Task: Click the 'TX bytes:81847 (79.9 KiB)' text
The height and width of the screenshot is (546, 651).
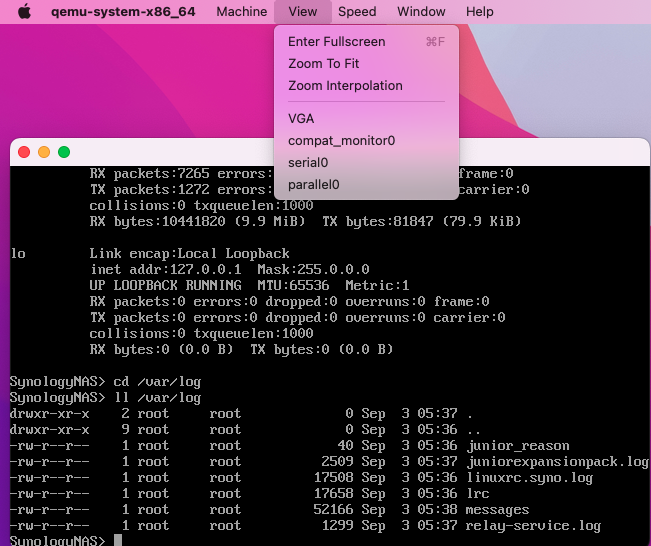Action: pyautogui.click(x=421, y=221)
